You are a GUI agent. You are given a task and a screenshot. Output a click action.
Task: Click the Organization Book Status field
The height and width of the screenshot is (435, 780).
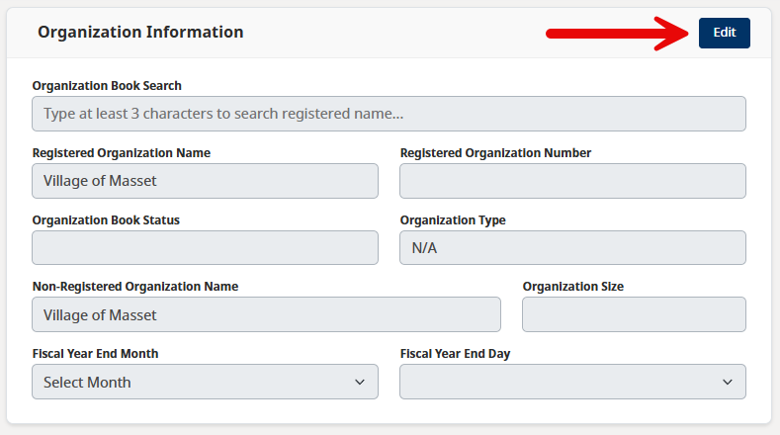point(205,247)
